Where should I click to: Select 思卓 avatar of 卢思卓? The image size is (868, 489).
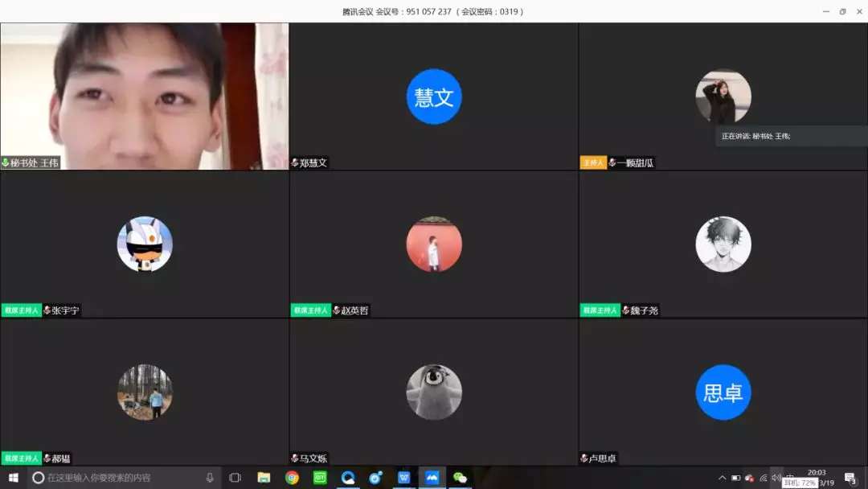point(723,392)
